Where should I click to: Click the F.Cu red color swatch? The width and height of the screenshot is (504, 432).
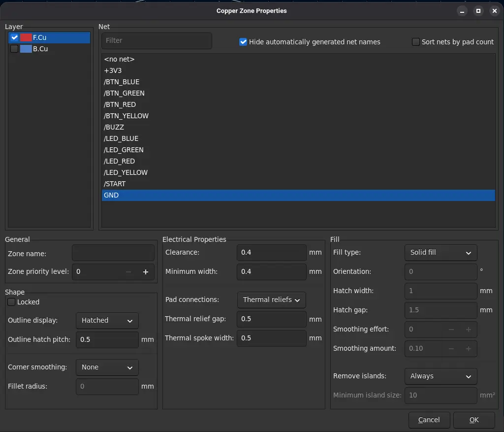(x=26, y=37)
